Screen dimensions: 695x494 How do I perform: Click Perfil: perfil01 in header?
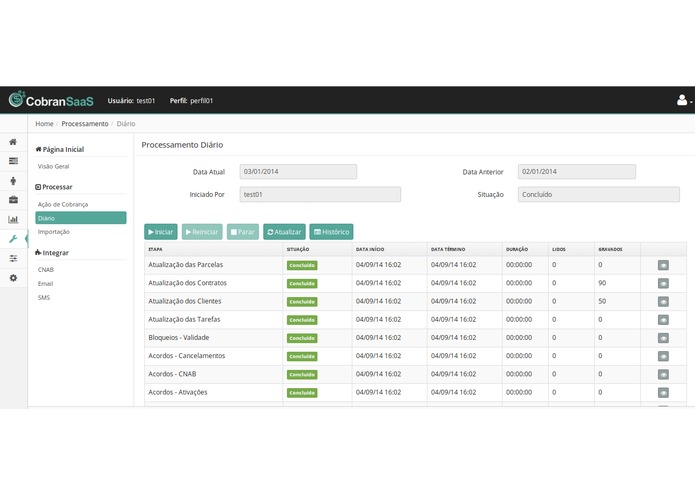(x=191, y=101)
